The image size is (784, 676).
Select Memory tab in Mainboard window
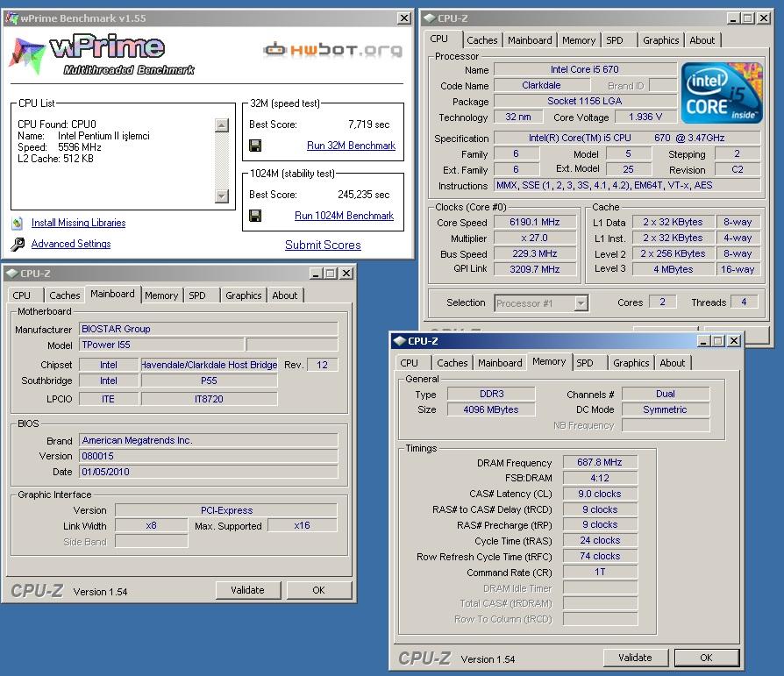click(x=161, y=295)
